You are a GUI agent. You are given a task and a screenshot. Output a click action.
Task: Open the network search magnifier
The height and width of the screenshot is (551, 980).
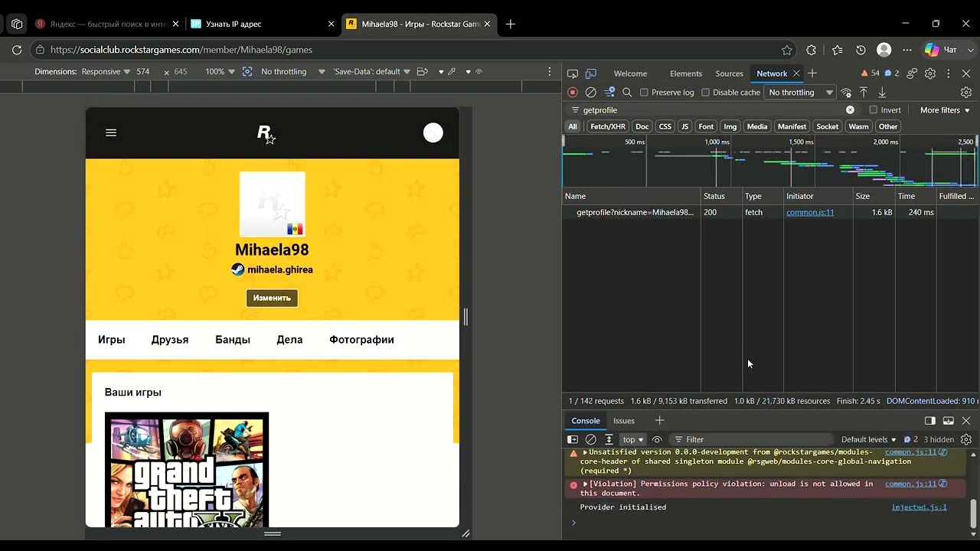coord(627,93)
